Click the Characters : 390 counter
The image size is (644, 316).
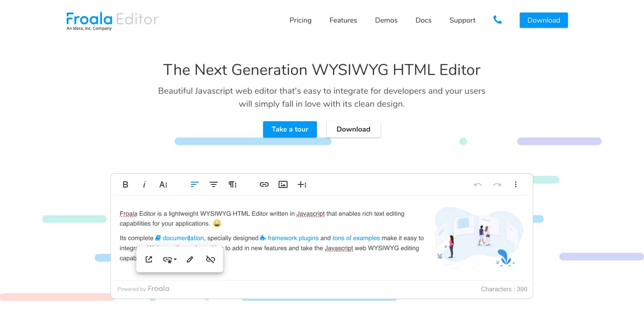504,289
